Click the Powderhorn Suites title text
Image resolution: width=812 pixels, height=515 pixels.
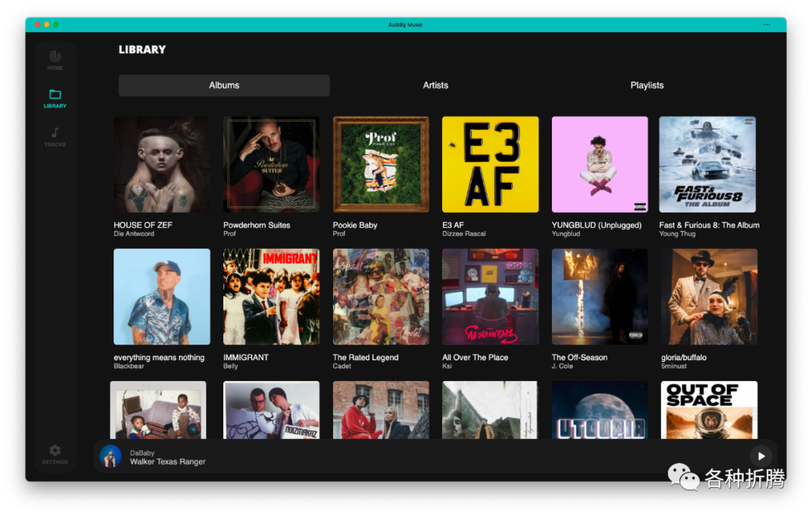[256, 225]
